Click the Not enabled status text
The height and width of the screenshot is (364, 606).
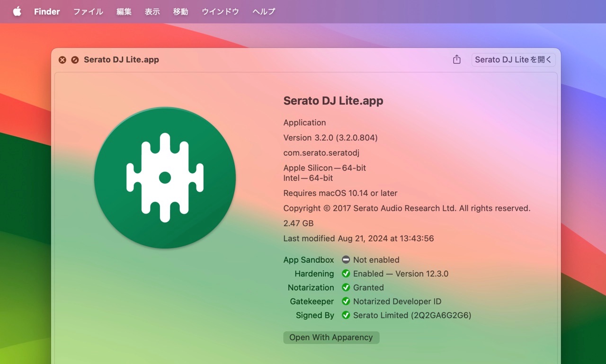pos(376,260)
